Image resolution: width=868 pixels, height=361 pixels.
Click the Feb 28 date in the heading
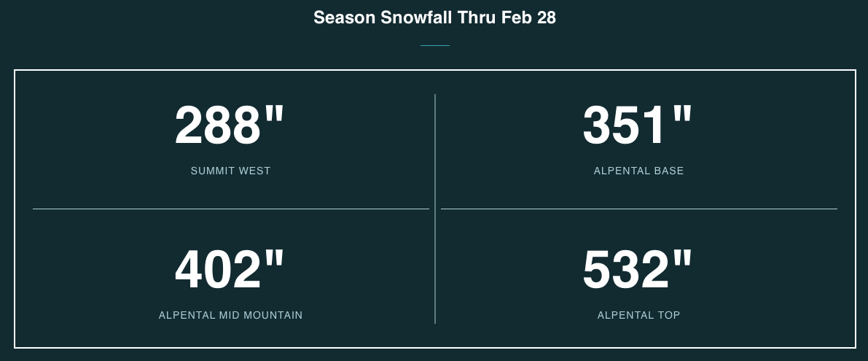click(528, 18)
